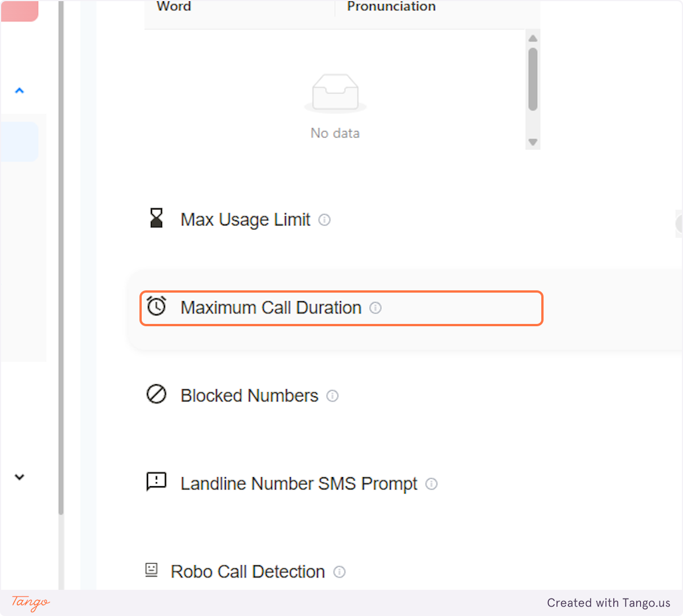Open the Maximum Call Duration settings row
Screen dimensions: 683x616
point(341,308)
